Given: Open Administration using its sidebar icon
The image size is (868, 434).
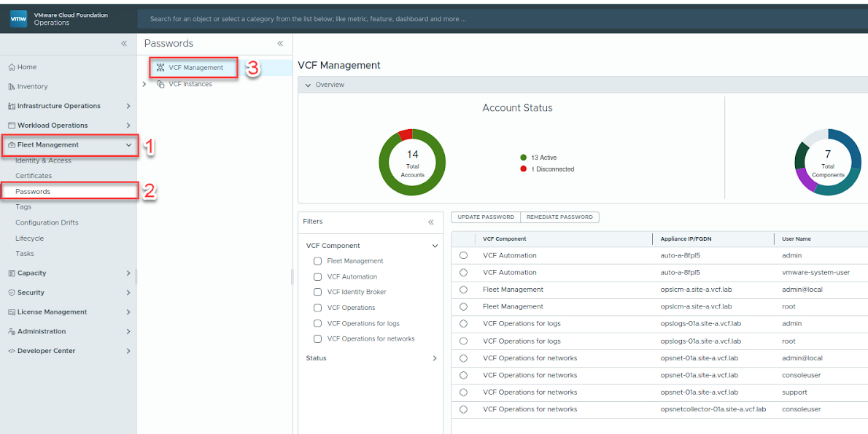Looking at the screenshot, I should pyautogui.click(x=11, y=331).
